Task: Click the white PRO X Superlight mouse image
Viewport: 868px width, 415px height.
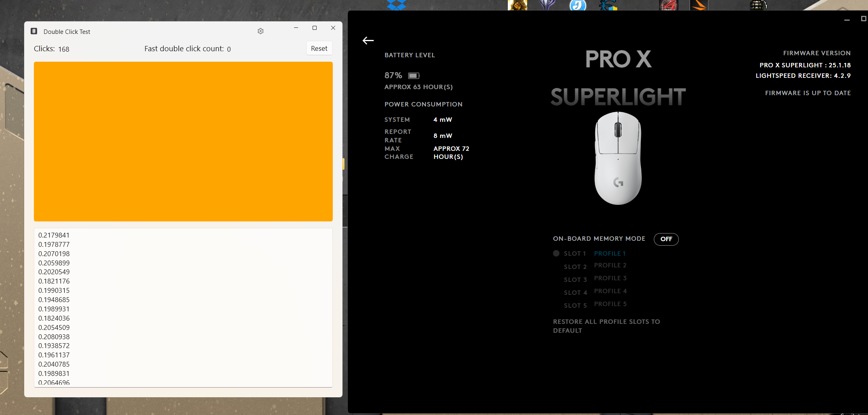Action: [618, 158]
